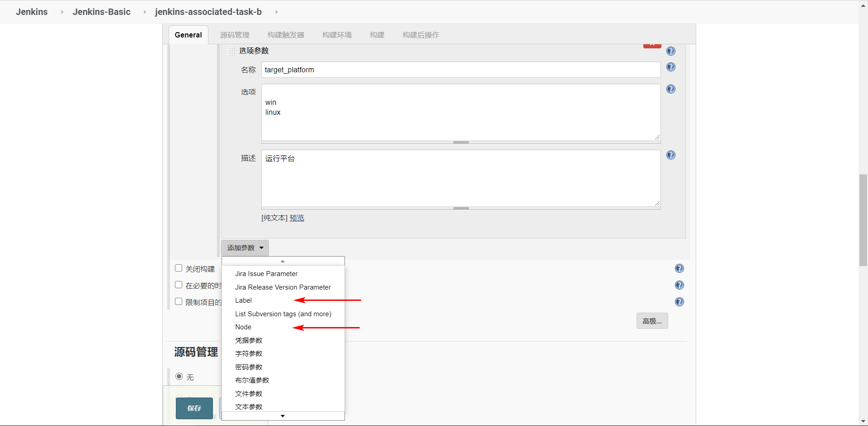The image size is (868, 426).
Task: Click the help icon in the 选项参数 header
Action: [671, 51]
